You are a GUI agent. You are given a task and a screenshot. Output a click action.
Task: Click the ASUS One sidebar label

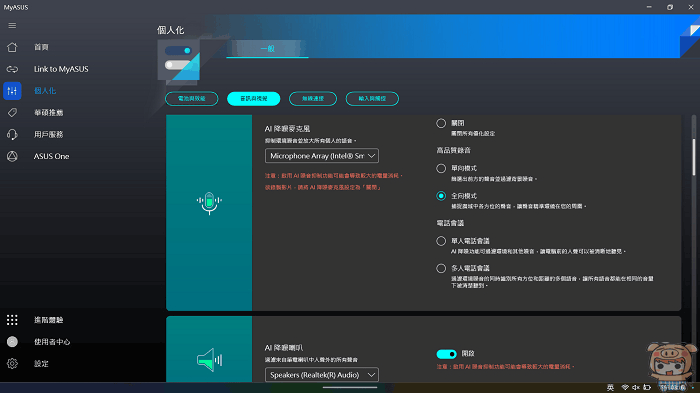51,156
